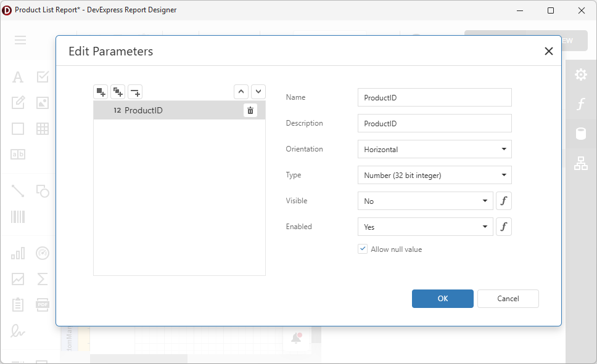Select the Barcode tool
Image resolution: width=597 pixels, height=364 pixels.
click(17, 217)
